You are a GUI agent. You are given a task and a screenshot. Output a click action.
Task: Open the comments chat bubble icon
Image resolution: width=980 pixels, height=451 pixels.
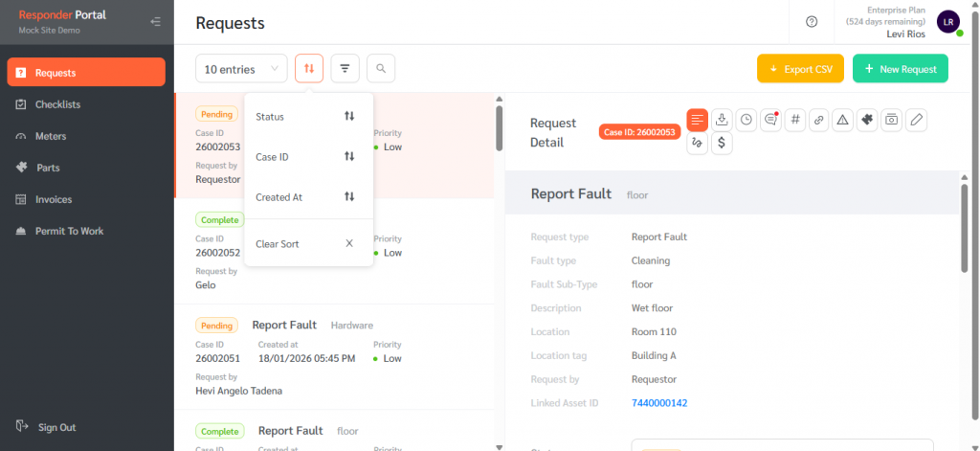(x=770, y=120)
